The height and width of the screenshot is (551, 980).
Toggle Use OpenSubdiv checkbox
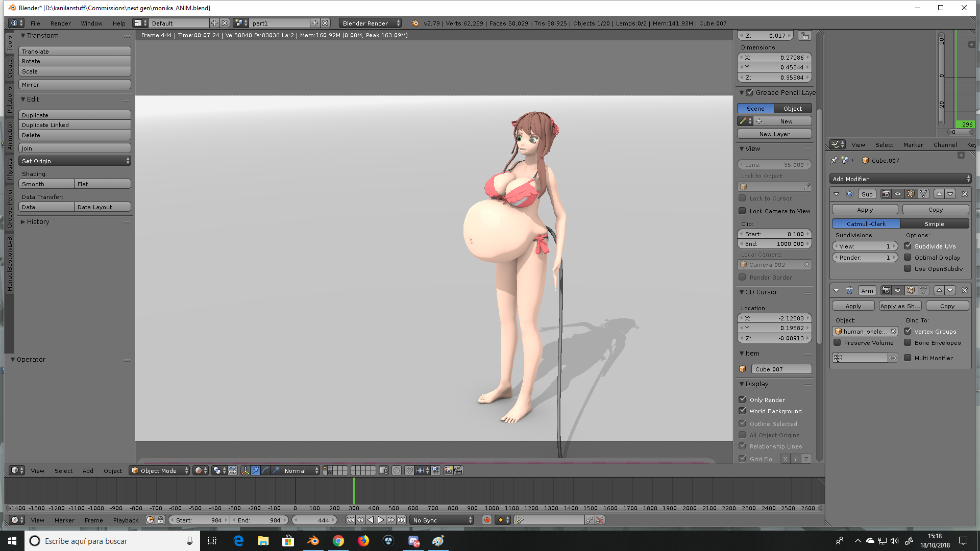pyautogui.click(x=908, y=268)
